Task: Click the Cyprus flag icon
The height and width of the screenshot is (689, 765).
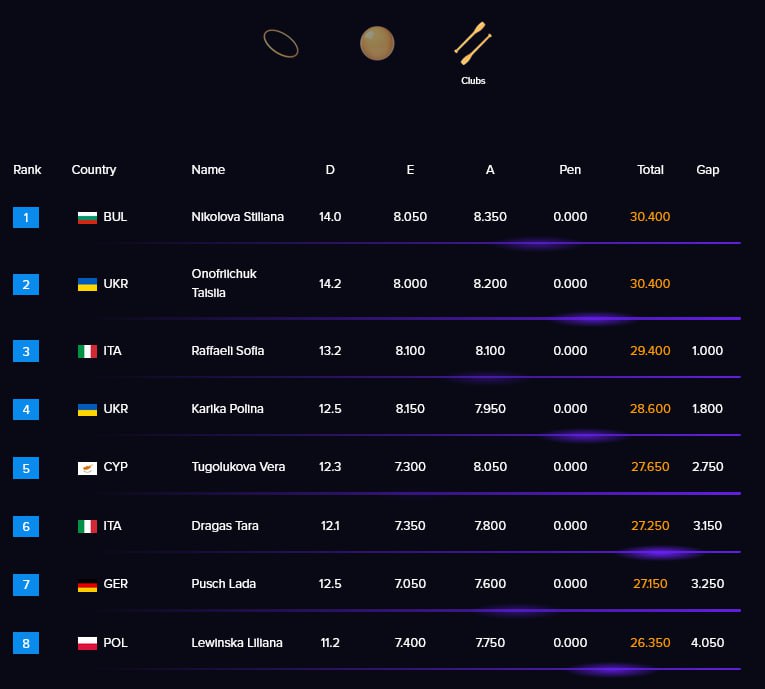Action: pos(87,468)
